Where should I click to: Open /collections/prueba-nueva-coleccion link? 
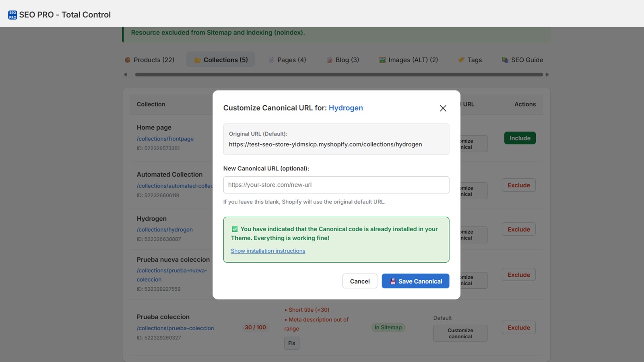[172, 275]
